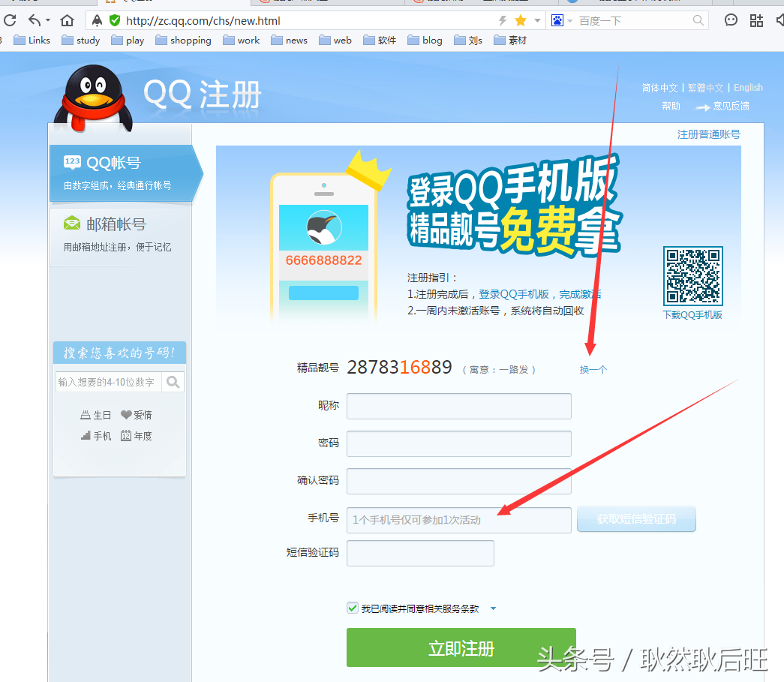The height and width of the screenshot is (682, 784).
Task: Click the Baidu paw icon in search box
Action: click(556, 19)
